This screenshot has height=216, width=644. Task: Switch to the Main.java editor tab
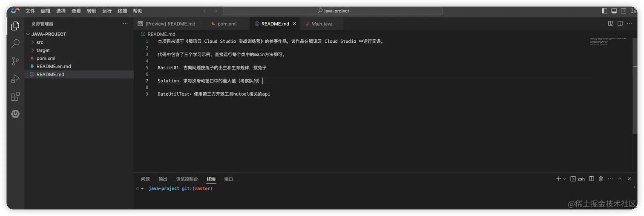pos(322,24)
